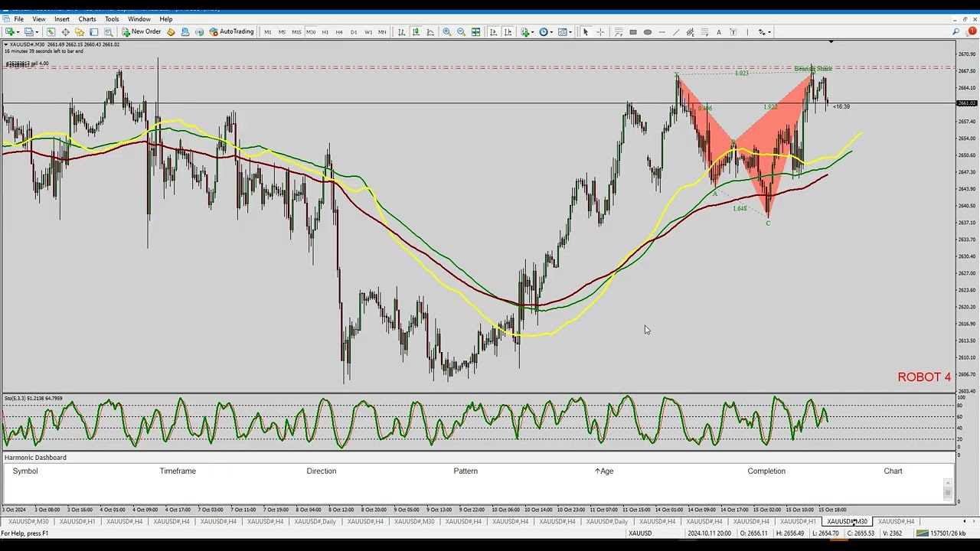Toggle the M30 timeframe button
This screenshot has width=980, height=551.
[x=311, y=32]
